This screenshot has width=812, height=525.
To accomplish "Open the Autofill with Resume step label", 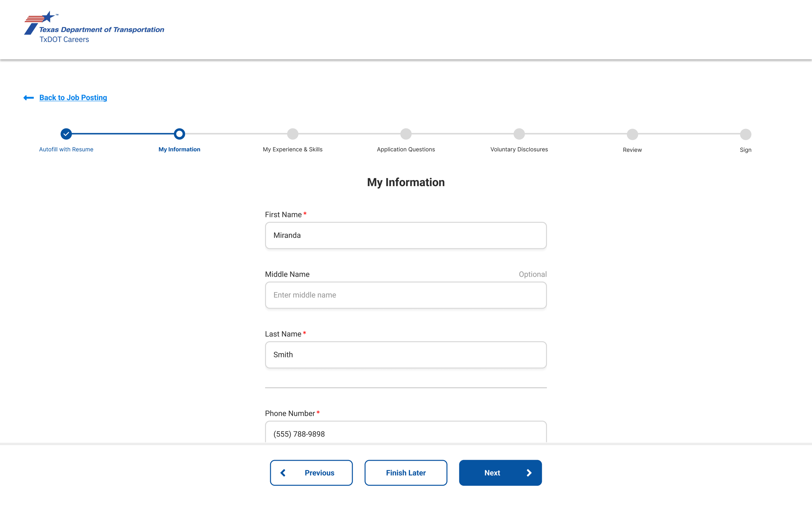I will tap(66, 149).
